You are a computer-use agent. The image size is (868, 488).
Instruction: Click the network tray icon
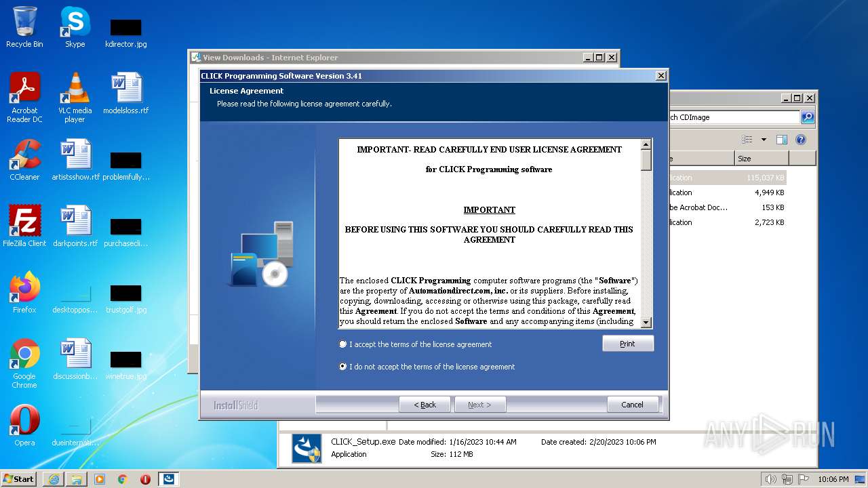pyautogui.click(x=787, y=479)
